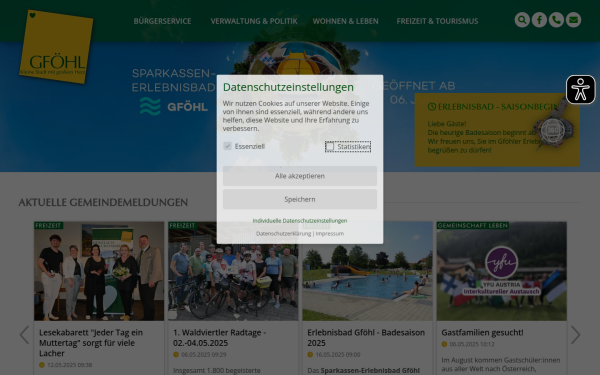The image size is (600, 375).
Task: Enable the Statistiken checkbox
Action: (x=330, y=146)
